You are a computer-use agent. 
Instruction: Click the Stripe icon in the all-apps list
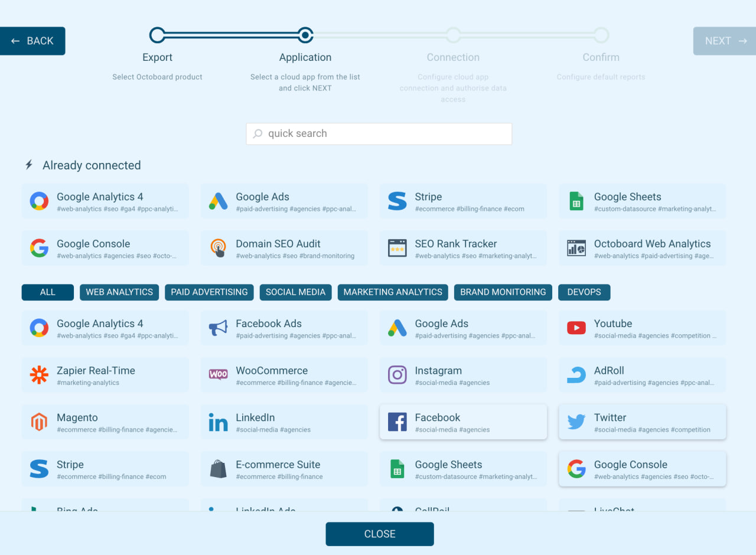[39, 469]
